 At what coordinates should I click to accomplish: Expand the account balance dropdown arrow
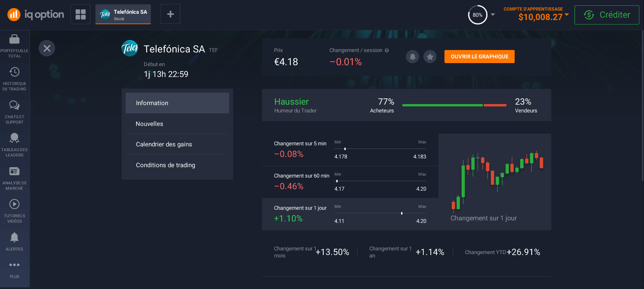567,14
